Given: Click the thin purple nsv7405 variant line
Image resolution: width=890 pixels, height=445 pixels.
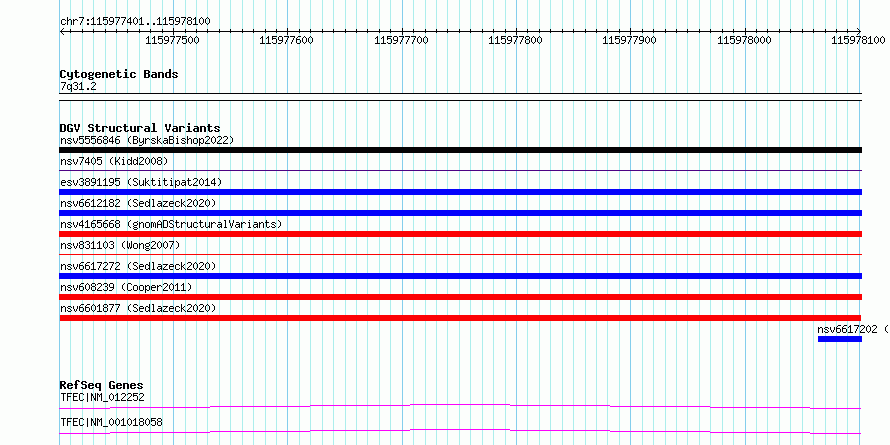Looking at the screenshot, I should 460,170.
